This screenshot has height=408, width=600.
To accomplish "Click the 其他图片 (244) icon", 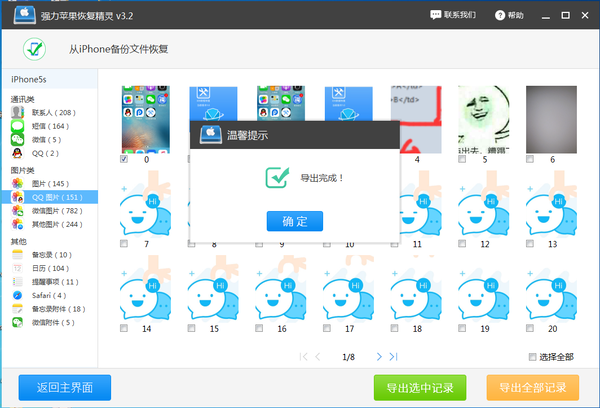I will 17,224.
